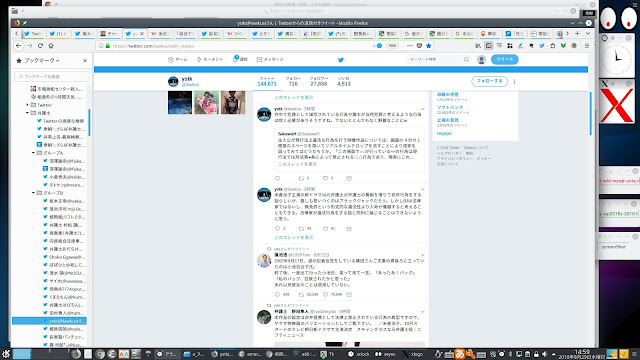Click the Follow button on ystk's profile
This screenshot has width=640, height=360.
tap(489, 81)
